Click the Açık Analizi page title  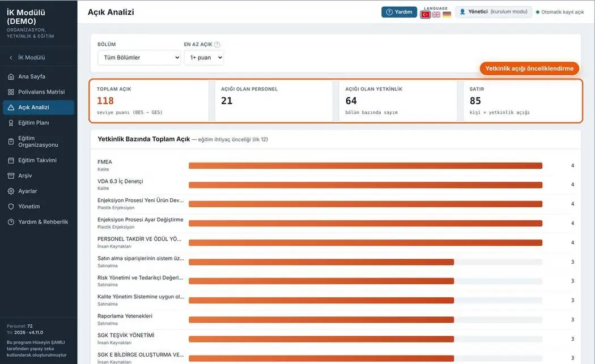pos(111,12)
